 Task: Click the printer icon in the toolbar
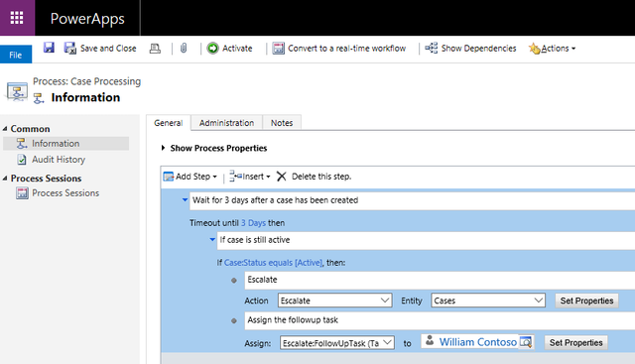pos(155,49)
